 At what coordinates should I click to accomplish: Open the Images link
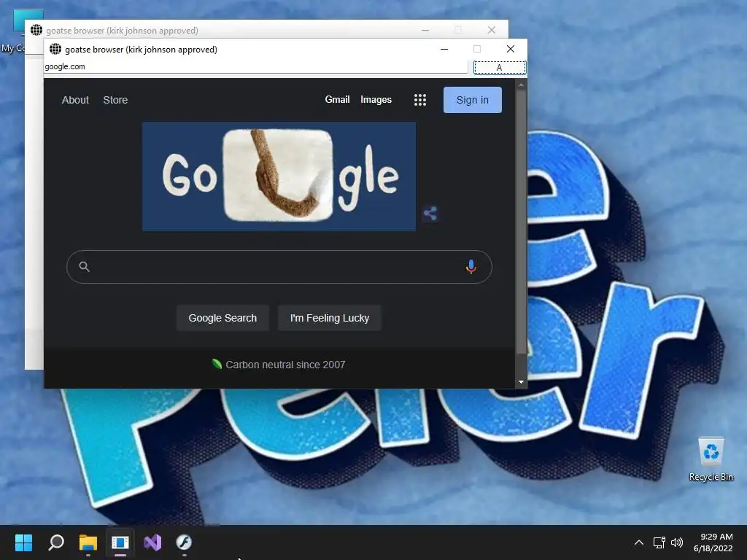(376, 99)
